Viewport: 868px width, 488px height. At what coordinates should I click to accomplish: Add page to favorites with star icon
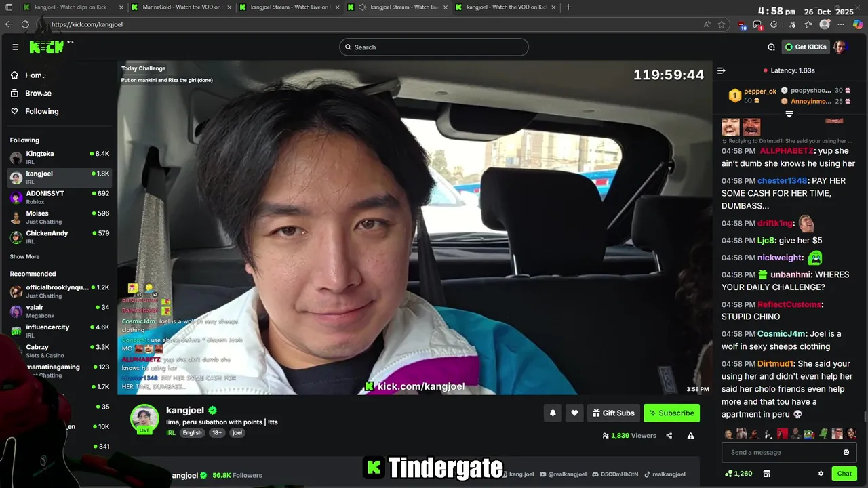pyautogui.click(x=722, y=24)
